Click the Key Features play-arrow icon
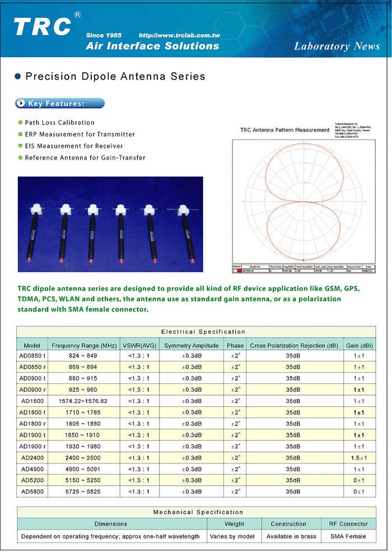The image size is (392, 552). [x=21, y=103]
